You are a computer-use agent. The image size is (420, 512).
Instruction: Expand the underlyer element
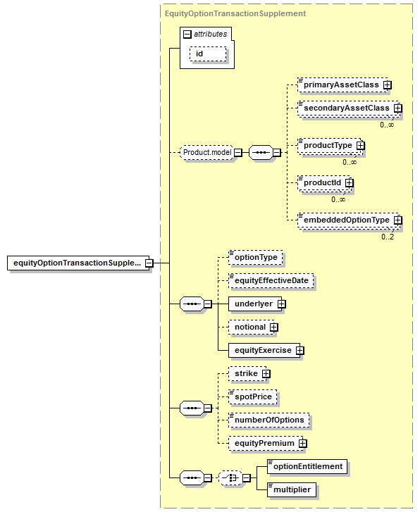click(x=281, y=304)
